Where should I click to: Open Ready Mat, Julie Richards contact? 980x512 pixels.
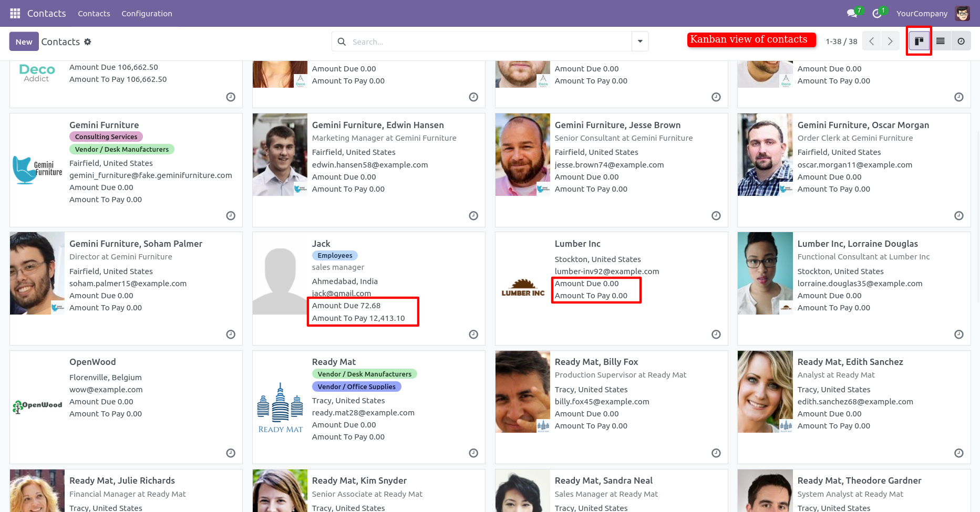122,480
